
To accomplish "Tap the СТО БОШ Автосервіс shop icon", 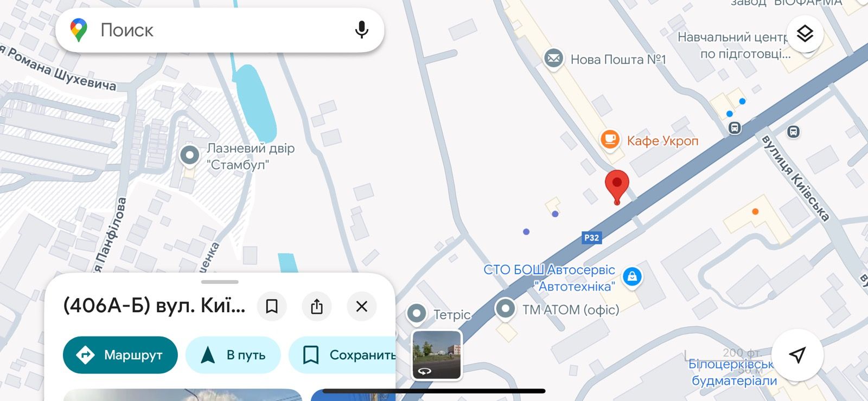I will [632, 276].
